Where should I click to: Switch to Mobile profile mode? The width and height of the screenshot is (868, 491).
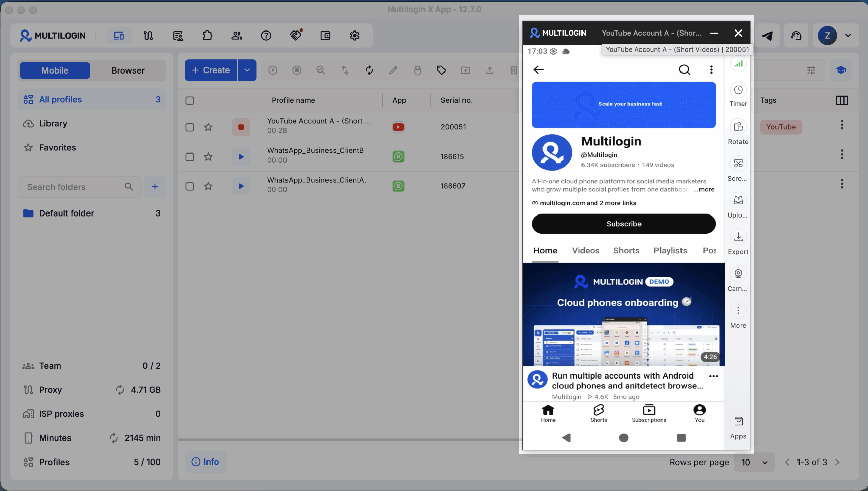55,70
